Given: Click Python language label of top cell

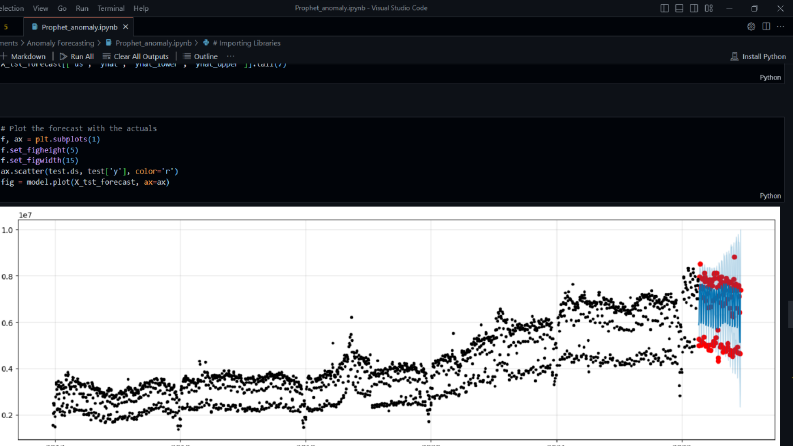Looking at the screenshot, I should 770,77.
